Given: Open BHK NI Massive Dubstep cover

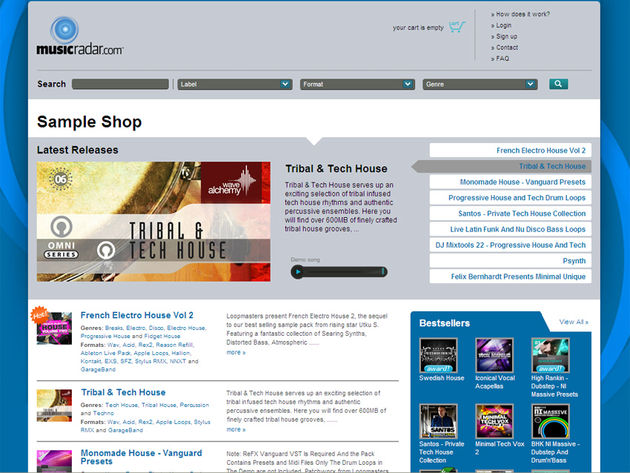Looking at the screenshot, I should 550,421.
